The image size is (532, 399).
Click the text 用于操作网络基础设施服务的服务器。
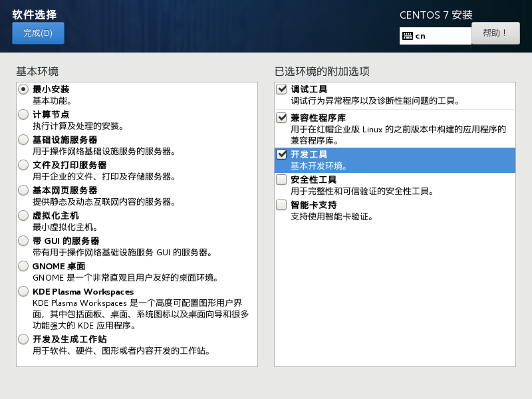coord(104,152)
